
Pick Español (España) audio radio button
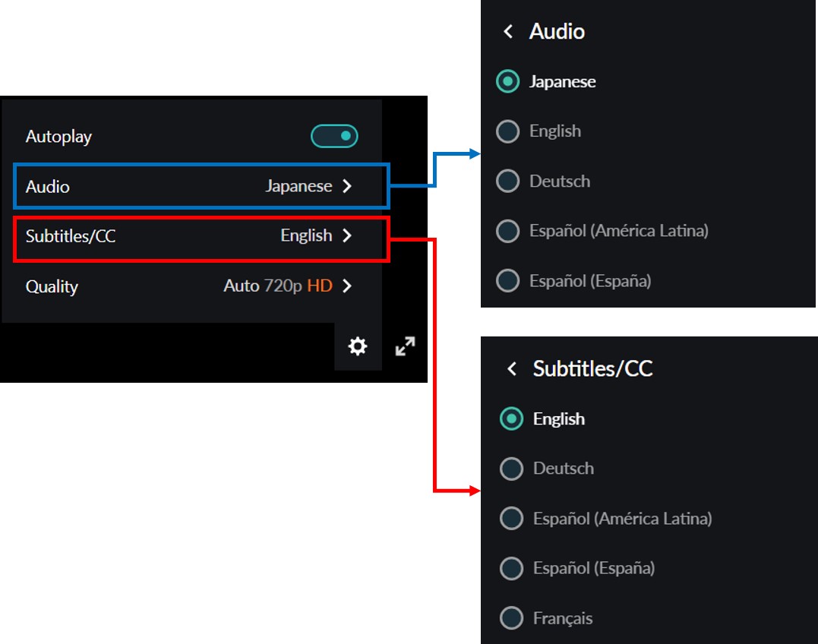click(507, 281)
